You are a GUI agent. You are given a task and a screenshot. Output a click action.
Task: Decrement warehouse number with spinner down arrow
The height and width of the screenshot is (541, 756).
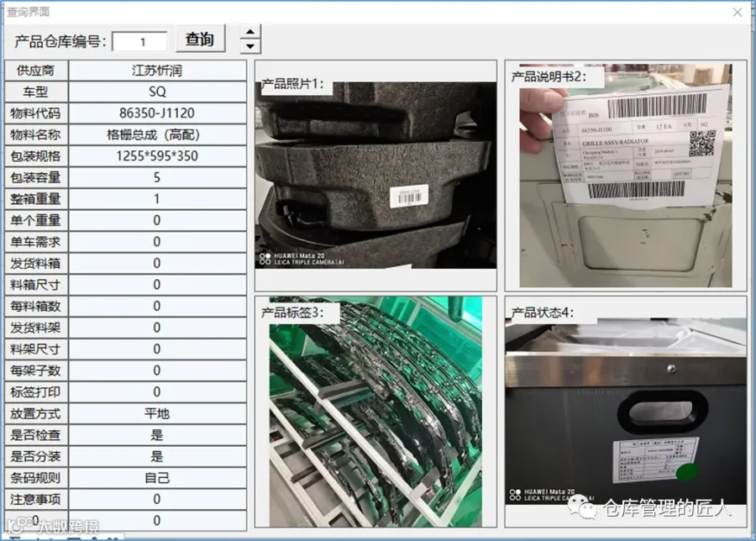(x=250, y=46)
